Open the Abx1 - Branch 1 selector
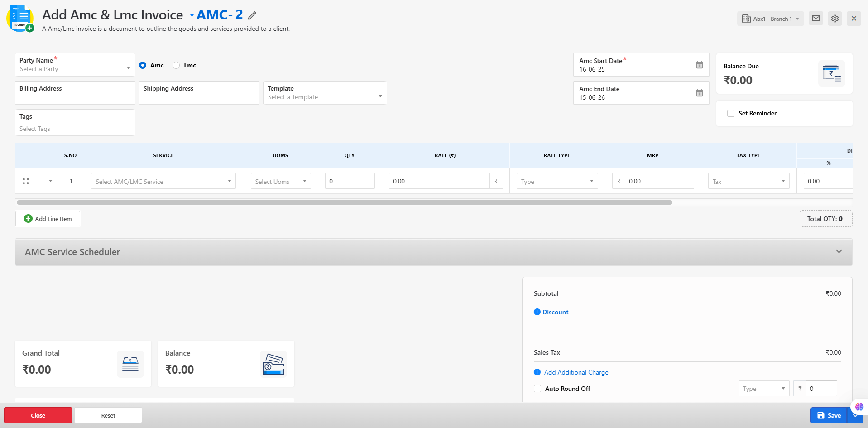868x428 pixels. pos(771,19)
